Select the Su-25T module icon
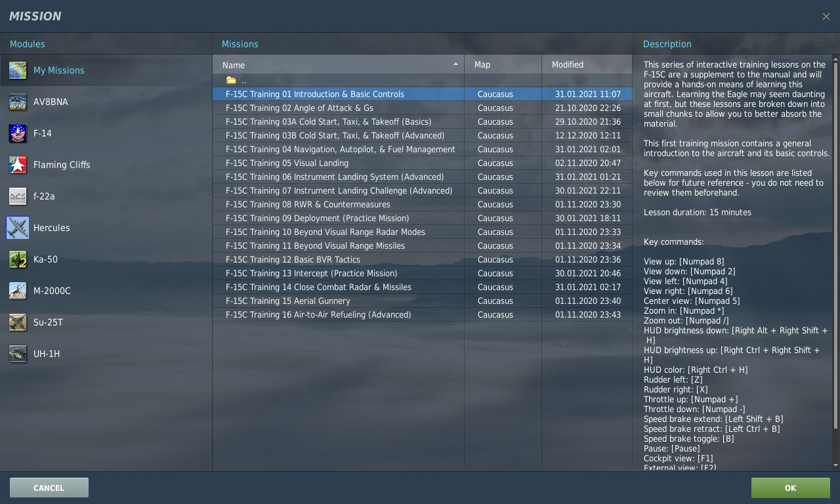This screenshot has height=504, width=840. [x=18, y=322]
